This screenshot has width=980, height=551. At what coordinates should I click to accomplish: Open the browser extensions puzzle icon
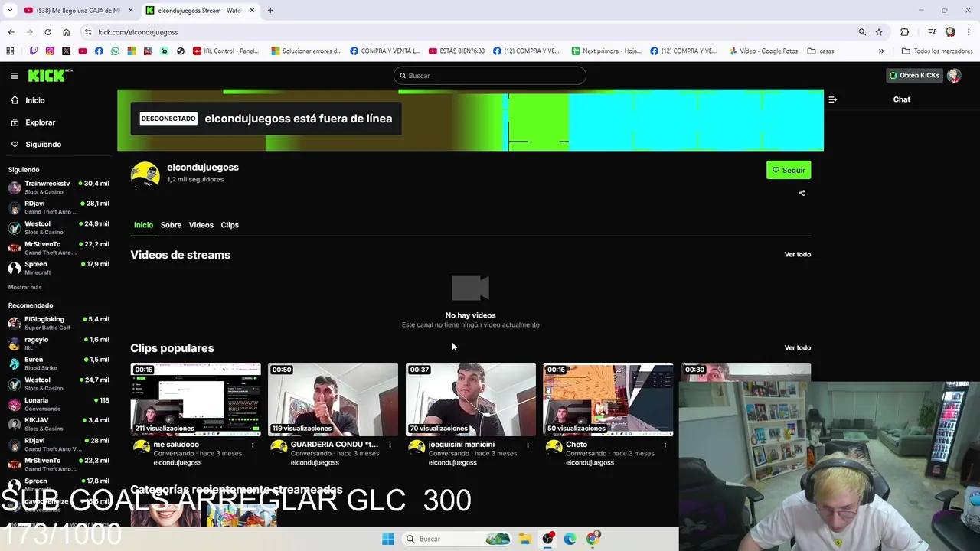(x=905, y=32)
